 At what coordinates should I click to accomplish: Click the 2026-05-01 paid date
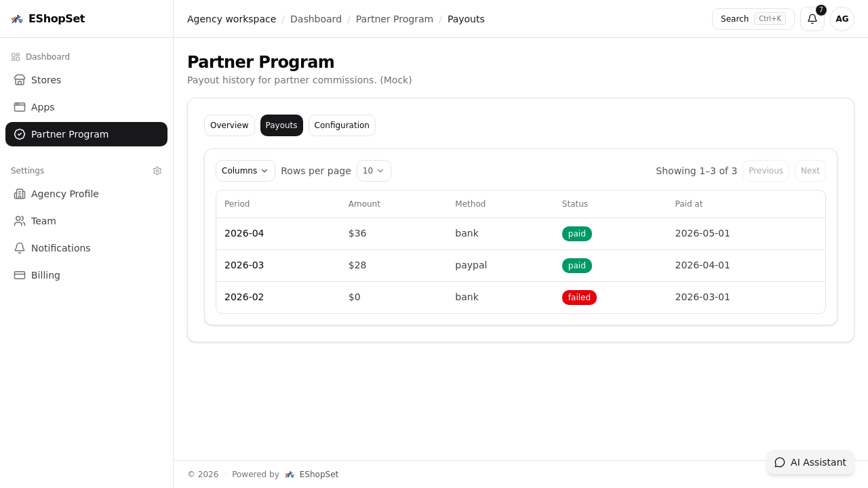click(x=703, y=233)
